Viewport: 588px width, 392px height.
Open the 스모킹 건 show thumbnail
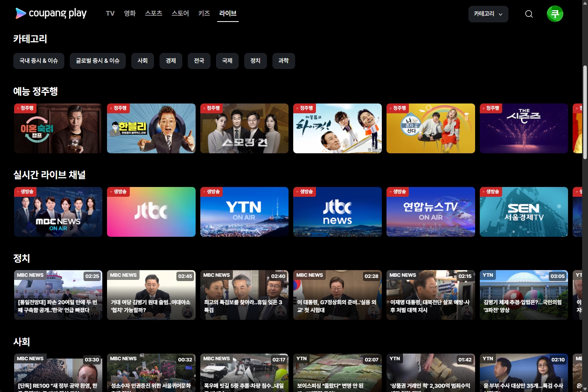pos(244,128)
